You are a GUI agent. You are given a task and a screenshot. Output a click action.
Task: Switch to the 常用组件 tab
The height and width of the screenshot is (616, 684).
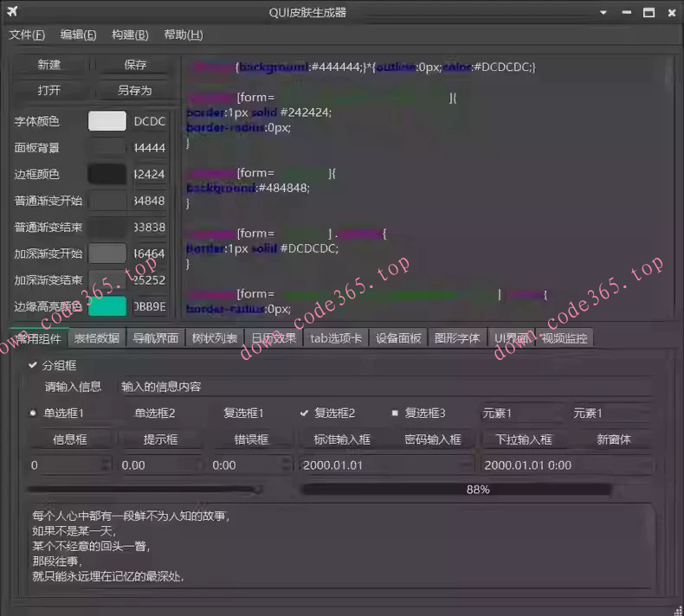click(38, 338)
